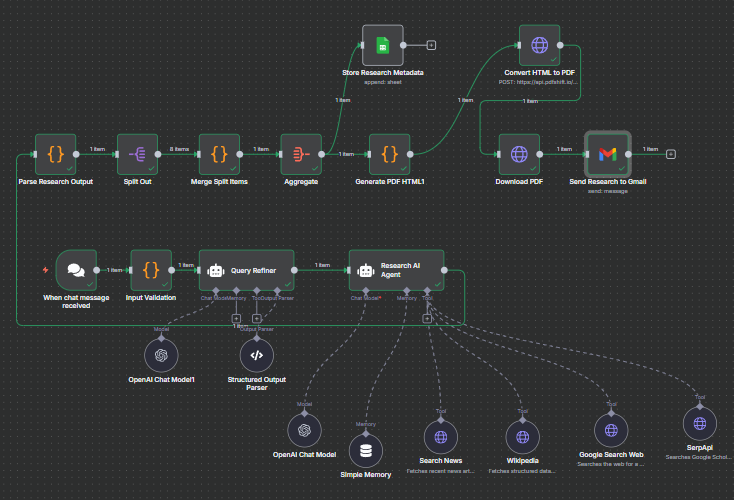Select the chat message trigger node

[x=76, y=269]
